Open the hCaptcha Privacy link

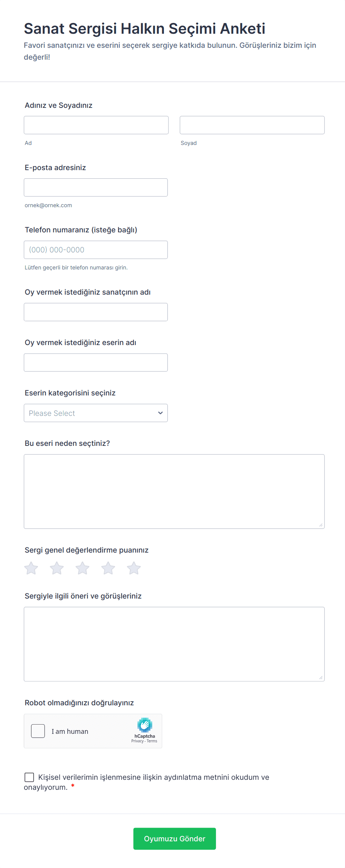(x=137, y=741)
